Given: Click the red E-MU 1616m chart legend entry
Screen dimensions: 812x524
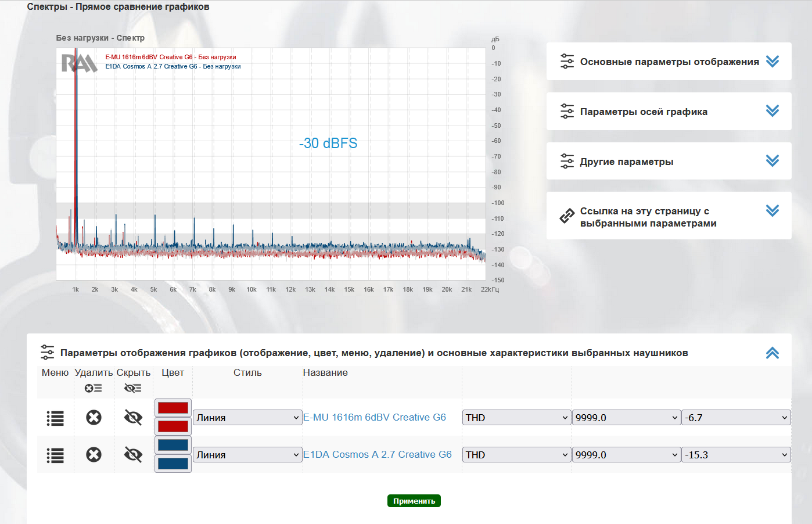Looking at the screenshot, I should (x=171, y=57).
